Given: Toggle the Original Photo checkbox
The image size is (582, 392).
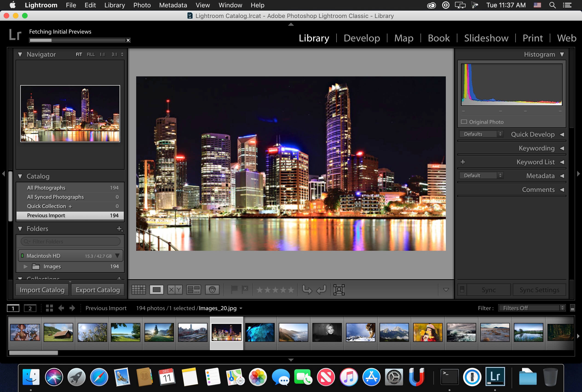Looking at the screenshot, I should (465, 122).
